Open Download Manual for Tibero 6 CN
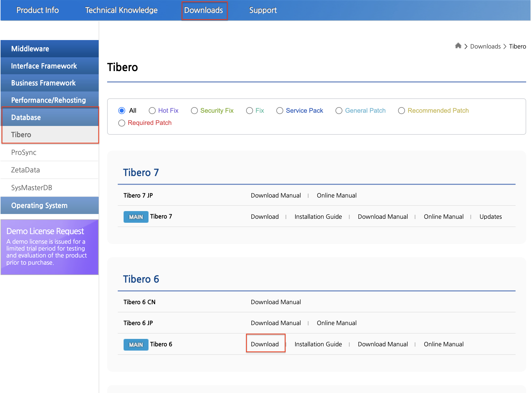The image size is (532, 393). pyautogui.click(x=276, y=302)
